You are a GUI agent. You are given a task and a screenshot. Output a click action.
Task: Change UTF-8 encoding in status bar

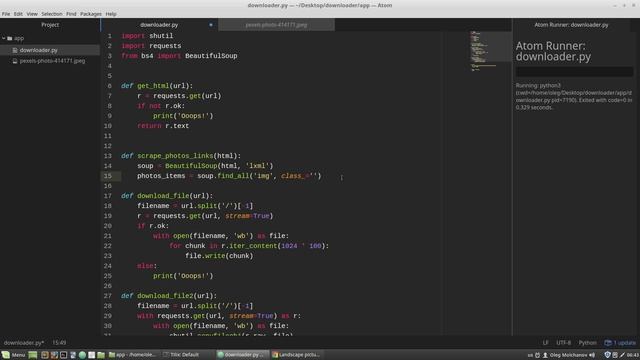[x=564, y=343]
